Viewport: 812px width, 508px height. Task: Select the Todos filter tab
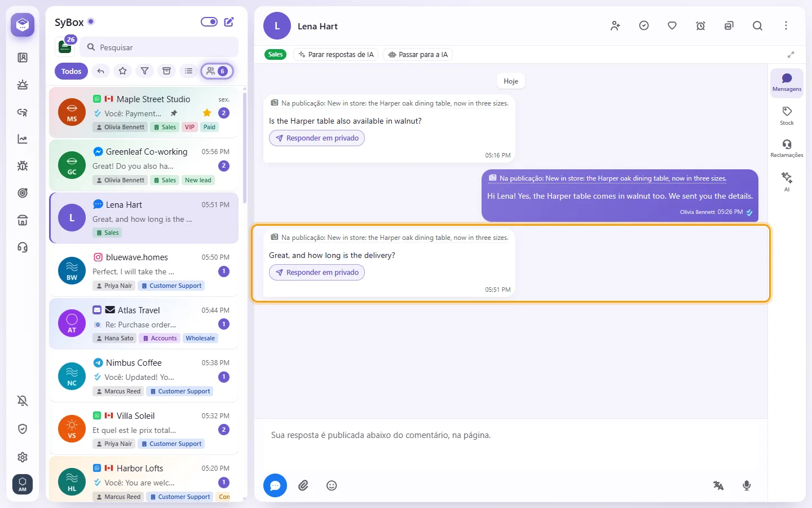[x=72, y=71]
